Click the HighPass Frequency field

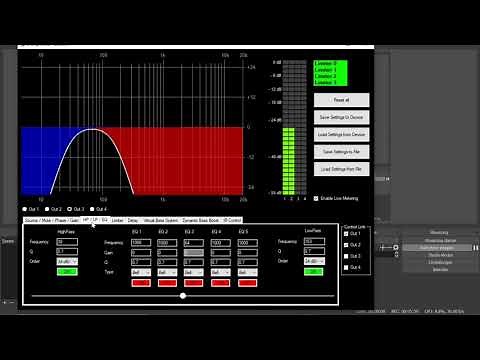[x=67, y=242]
